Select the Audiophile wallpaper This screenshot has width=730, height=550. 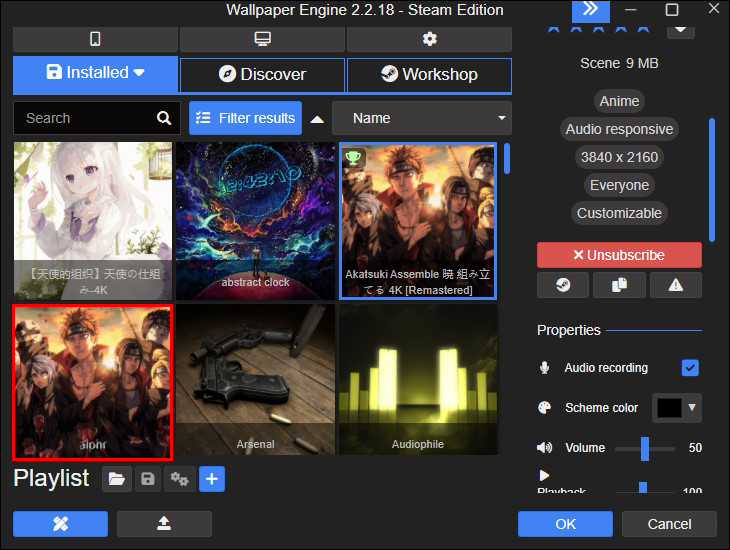click(x=418, y=380)
